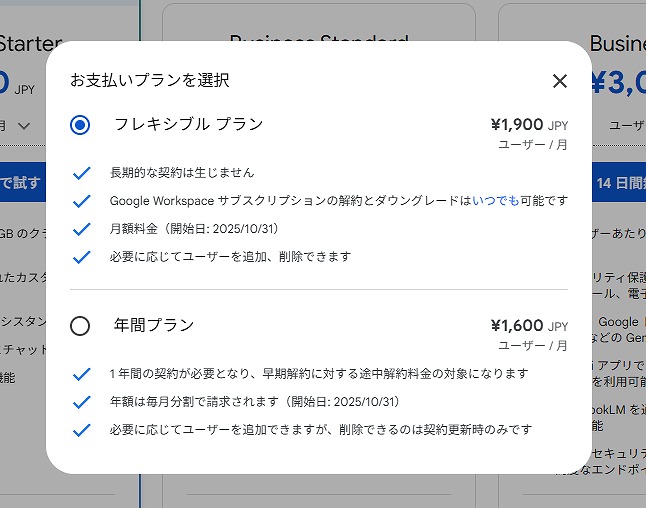Click checkmark beside 削除できるのは契約更新時のみです line
This screenshot has width=646, height=508.
[82, 430]
